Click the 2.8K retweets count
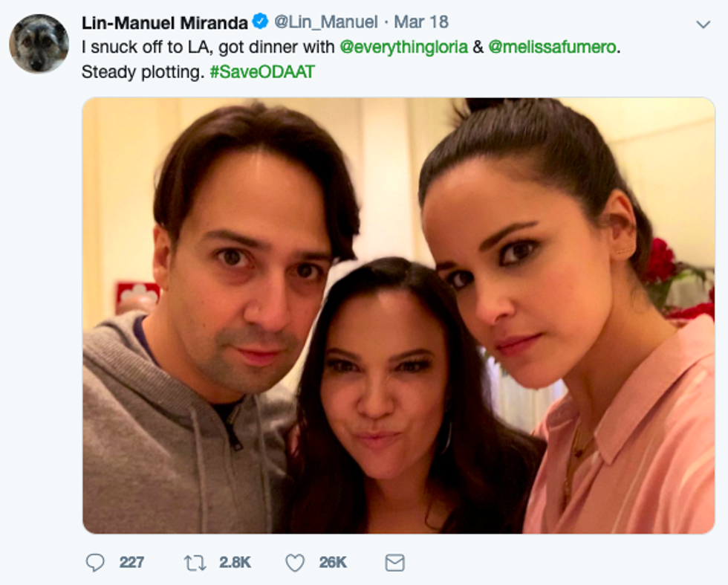 (235, 563)
